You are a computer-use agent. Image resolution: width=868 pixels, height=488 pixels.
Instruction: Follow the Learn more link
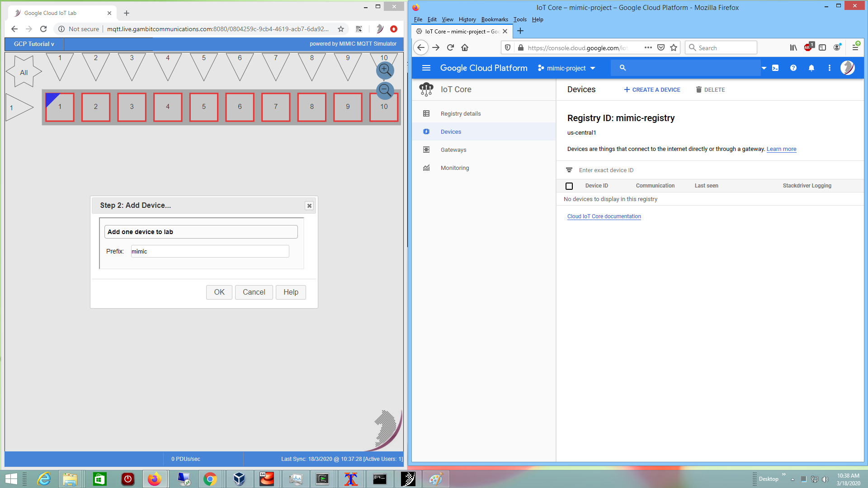coord(781,149)
